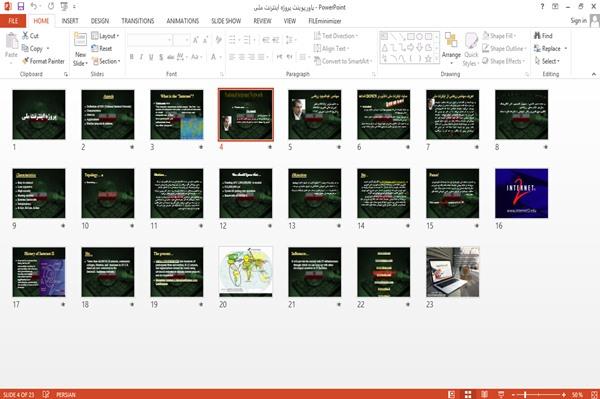Clear all formatting eraser icon
600x399 pixels.
[218, 40]
